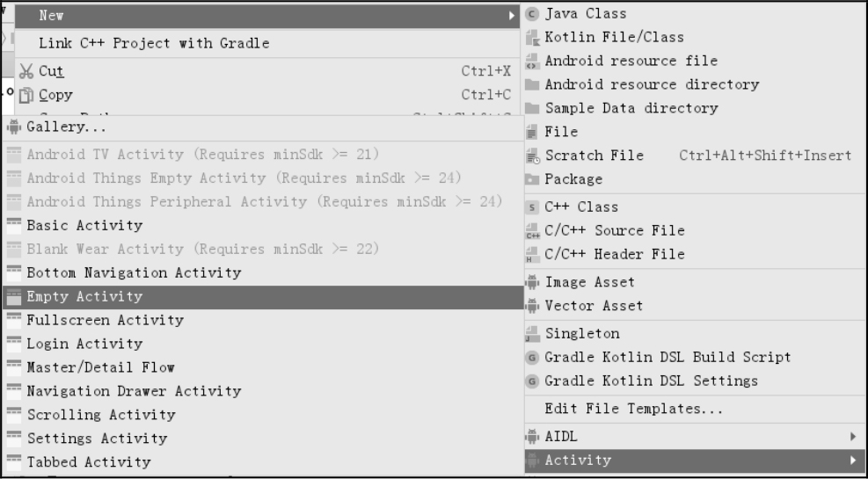Select Link C++ Project with Gradle
The width and height of the screenshot is (868, 479).
154,43
